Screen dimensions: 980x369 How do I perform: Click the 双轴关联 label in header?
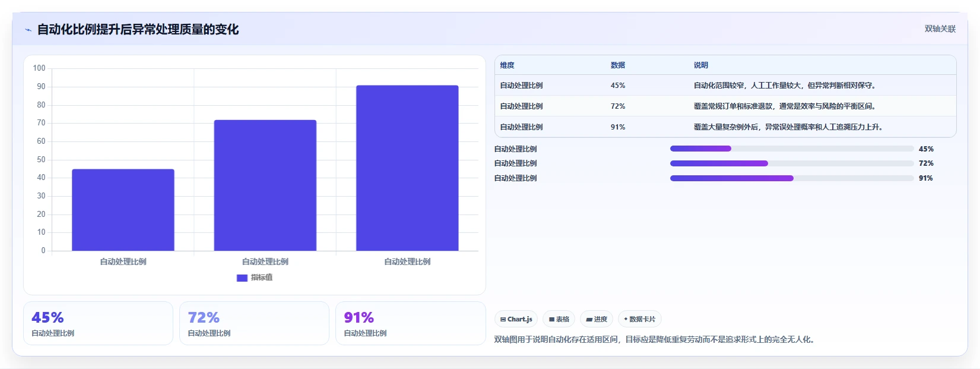point(940,29)
